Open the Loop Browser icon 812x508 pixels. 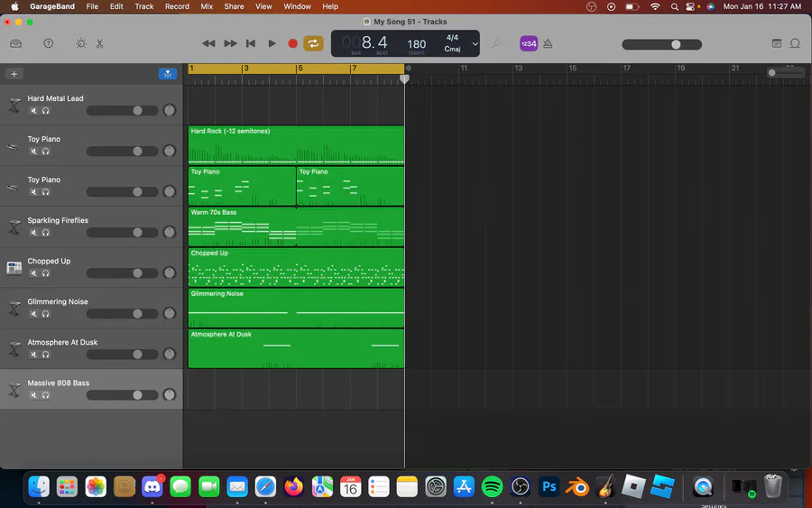tap(795, 43)
